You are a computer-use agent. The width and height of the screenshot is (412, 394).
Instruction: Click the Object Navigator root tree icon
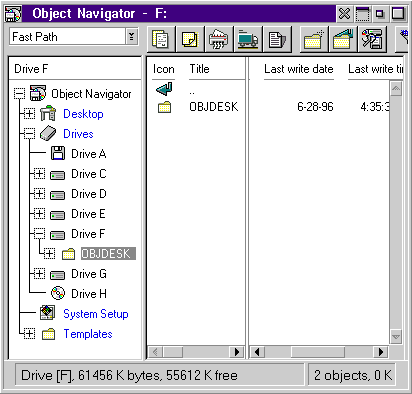[x=38, y=93]
